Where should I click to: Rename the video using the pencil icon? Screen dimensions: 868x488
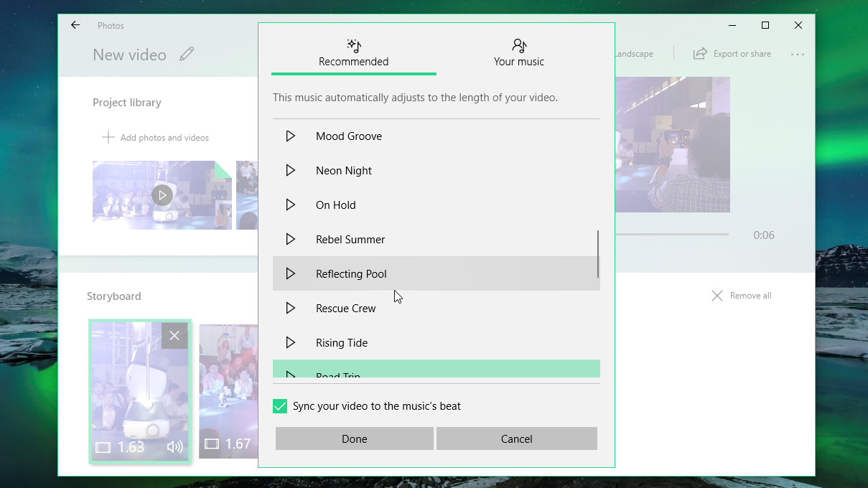(187, 54)
